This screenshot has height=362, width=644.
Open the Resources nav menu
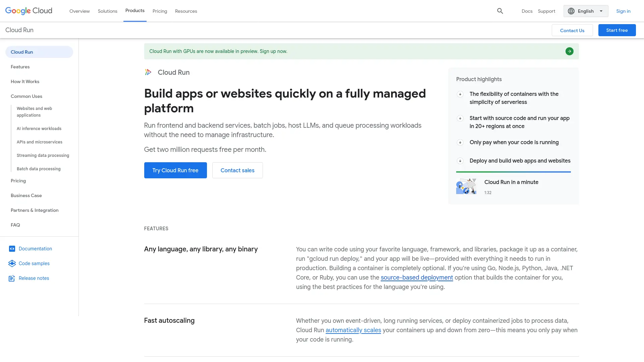click(x=186, y=11)
